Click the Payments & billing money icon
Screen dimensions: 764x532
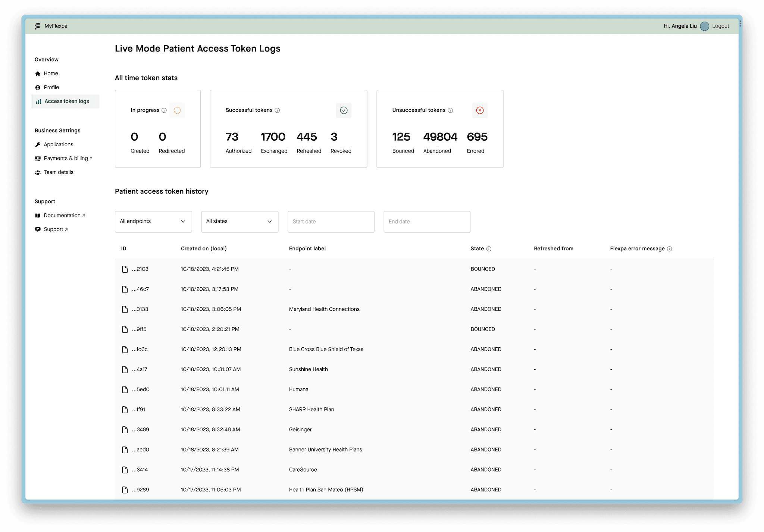(x=38, y=158)
